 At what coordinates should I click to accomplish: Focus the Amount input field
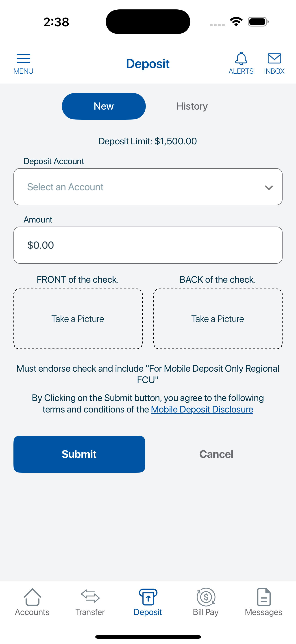tap(148, 245)
